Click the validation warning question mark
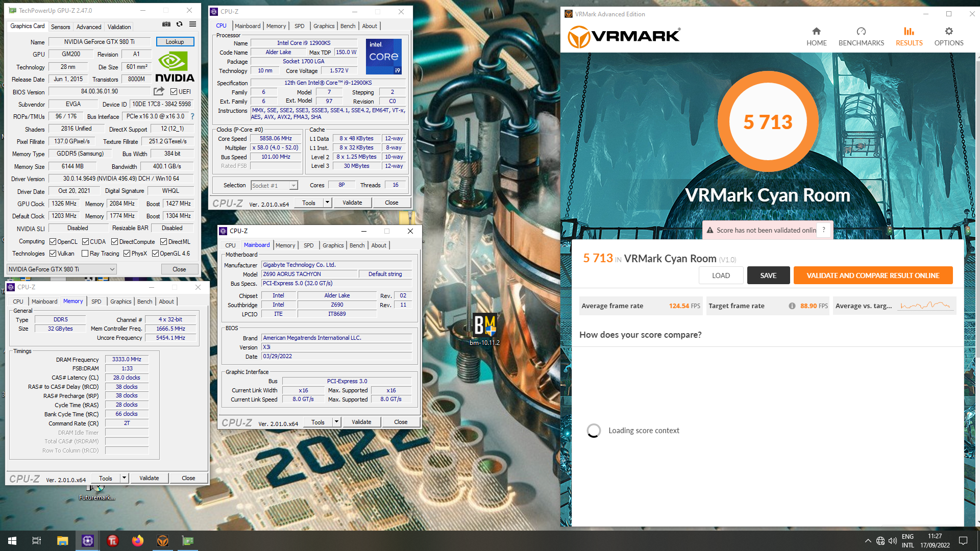This screenshot has height=551, width=980. tap(823, 230)
